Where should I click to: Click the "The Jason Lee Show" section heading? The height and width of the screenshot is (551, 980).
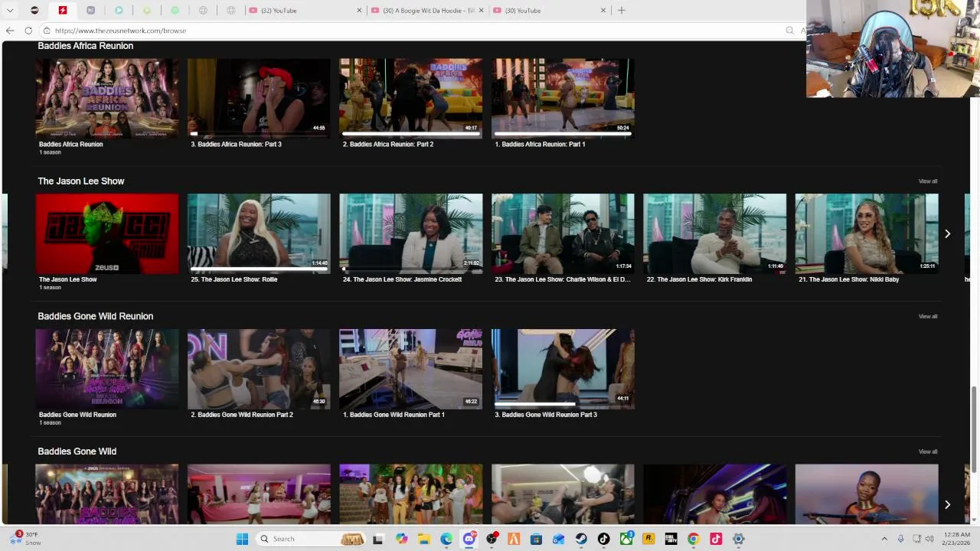coord(80,181)
